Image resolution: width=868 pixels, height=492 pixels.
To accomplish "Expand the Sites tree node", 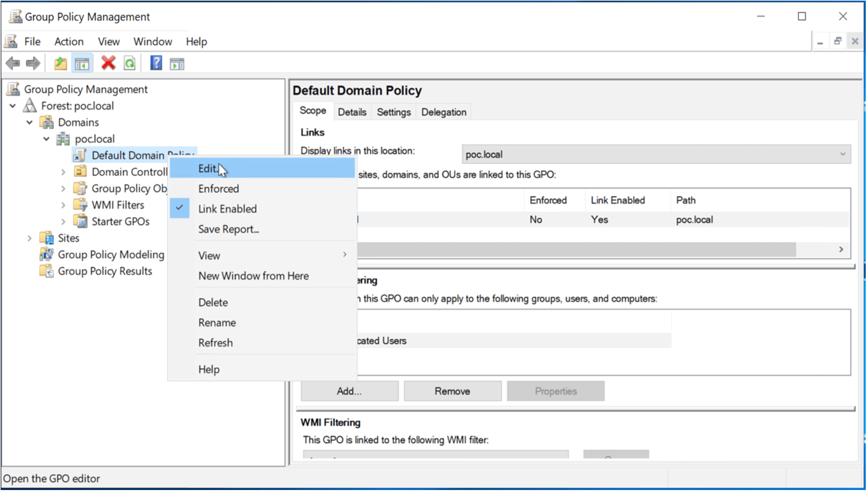I will (x=30, y=238).
